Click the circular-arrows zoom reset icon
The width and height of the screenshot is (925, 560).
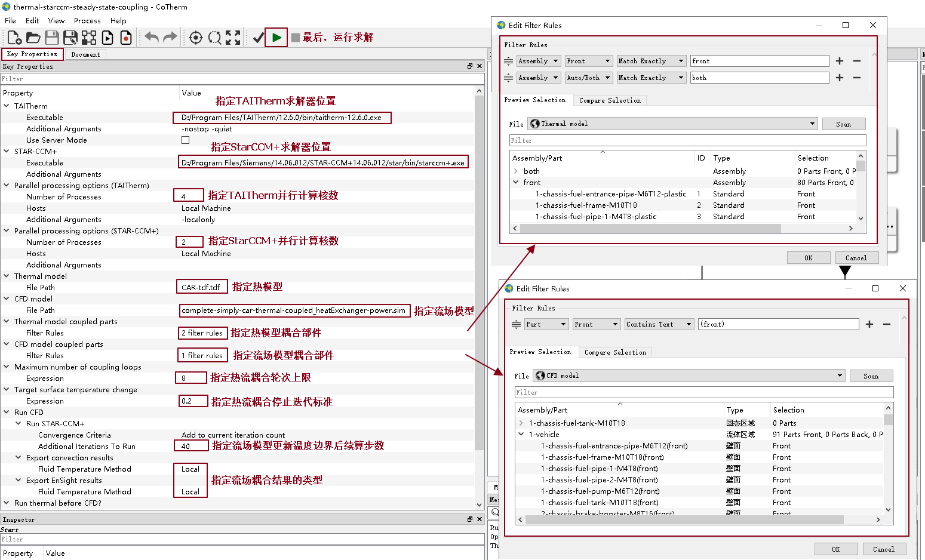214,38
